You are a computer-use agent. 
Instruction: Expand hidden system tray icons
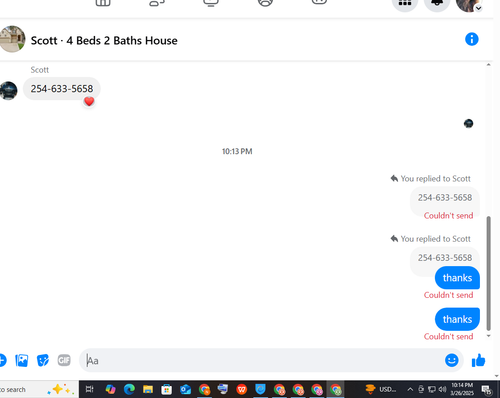pyautogui.click(x=410, y=389)
